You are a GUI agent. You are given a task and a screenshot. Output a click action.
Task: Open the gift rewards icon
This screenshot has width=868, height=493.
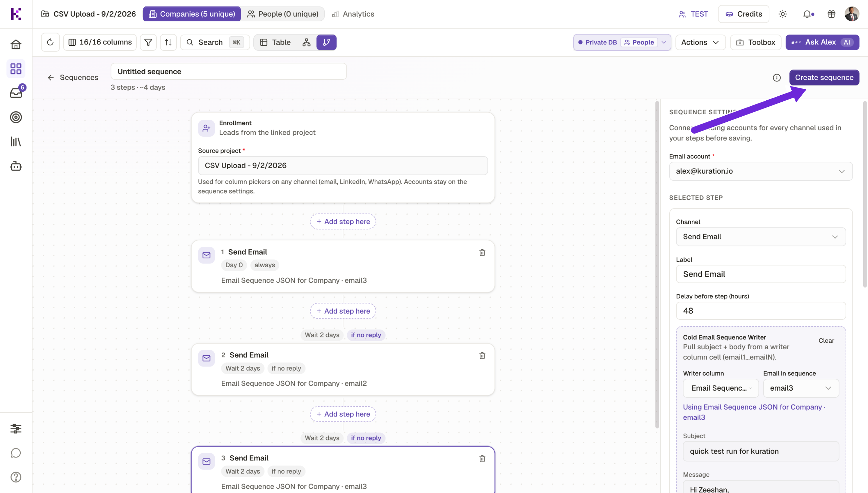[x=831, y=14]
